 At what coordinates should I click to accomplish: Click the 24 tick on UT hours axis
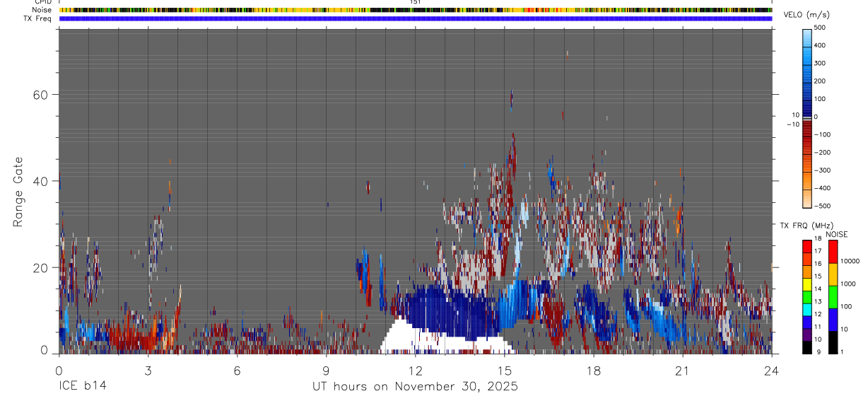[772, 370]
